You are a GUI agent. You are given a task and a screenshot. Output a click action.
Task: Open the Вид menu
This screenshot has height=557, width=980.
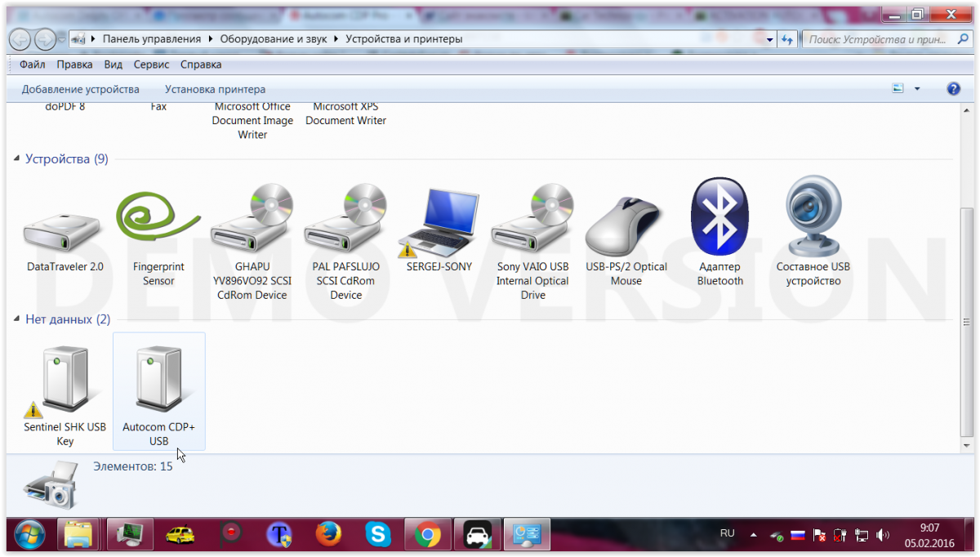[x=114, y=65]
